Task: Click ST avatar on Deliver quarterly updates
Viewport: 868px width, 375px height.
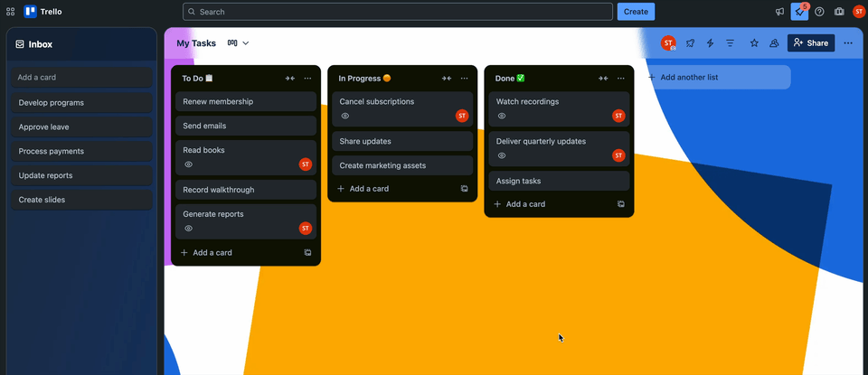Action: coord(618,156)
